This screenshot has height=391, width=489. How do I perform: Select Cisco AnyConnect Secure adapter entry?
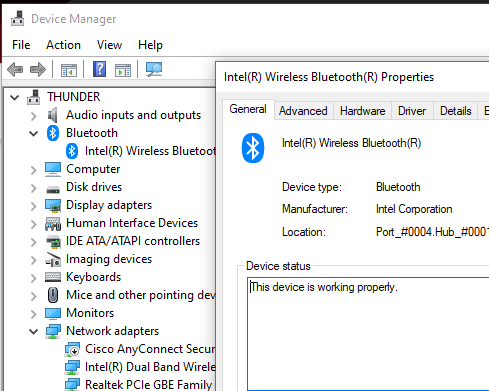tap(150, 349)
